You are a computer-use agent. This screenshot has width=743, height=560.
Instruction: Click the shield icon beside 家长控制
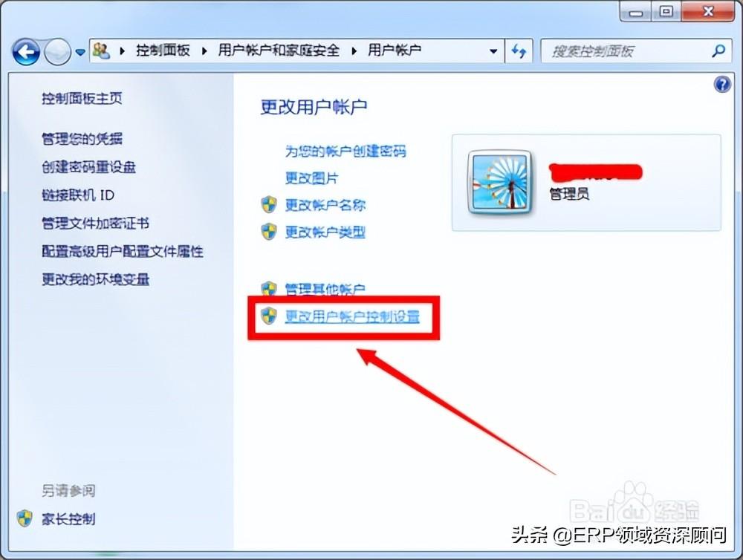click(x=25, y=519)
